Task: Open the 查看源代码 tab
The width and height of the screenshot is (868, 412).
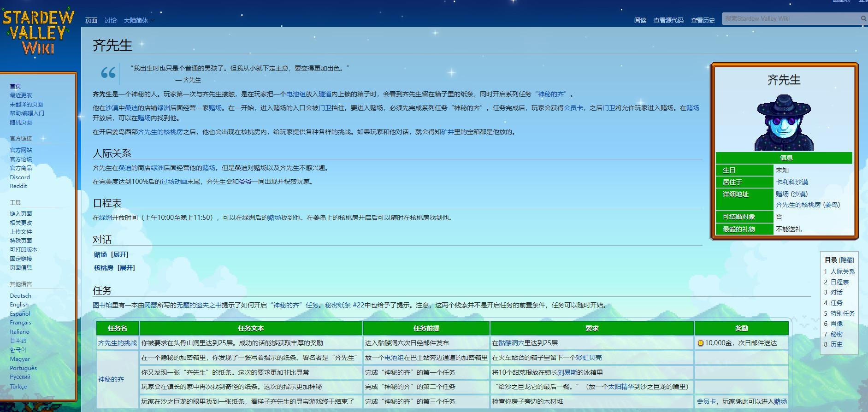Action: tap(668, 20)
